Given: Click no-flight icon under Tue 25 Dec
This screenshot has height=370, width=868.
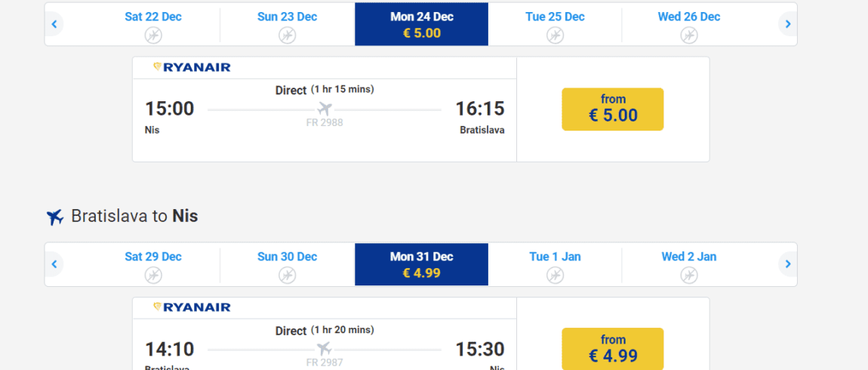Looking at the screenshot, I should click(x=556, y=35).
